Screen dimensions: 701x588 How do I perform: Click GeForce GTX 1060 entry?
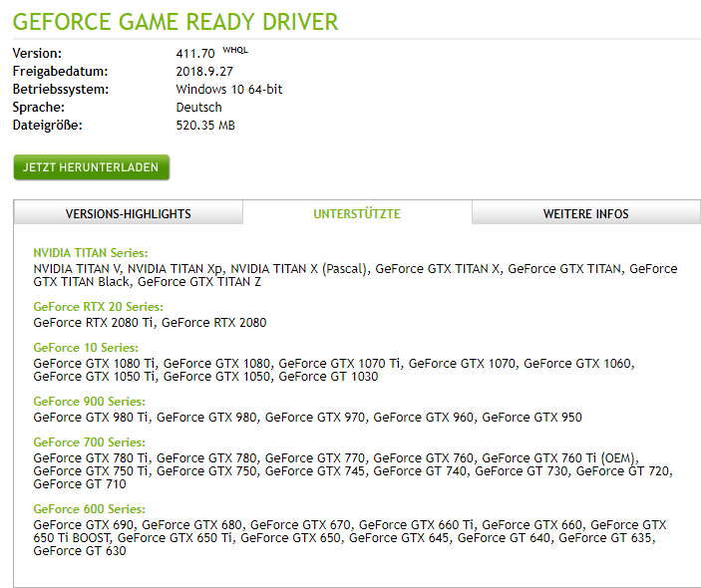577,363
